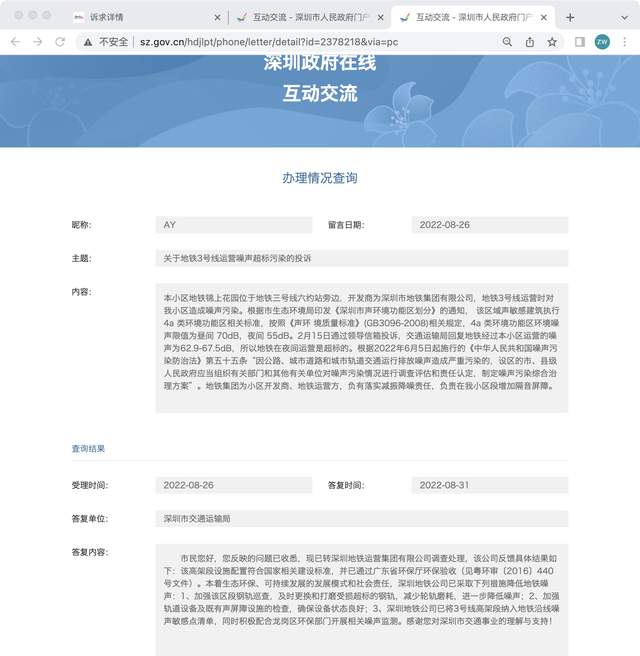The image size is (640, 656).
Task: Open the Chrome three-dot menu
Action: point(625,42)
